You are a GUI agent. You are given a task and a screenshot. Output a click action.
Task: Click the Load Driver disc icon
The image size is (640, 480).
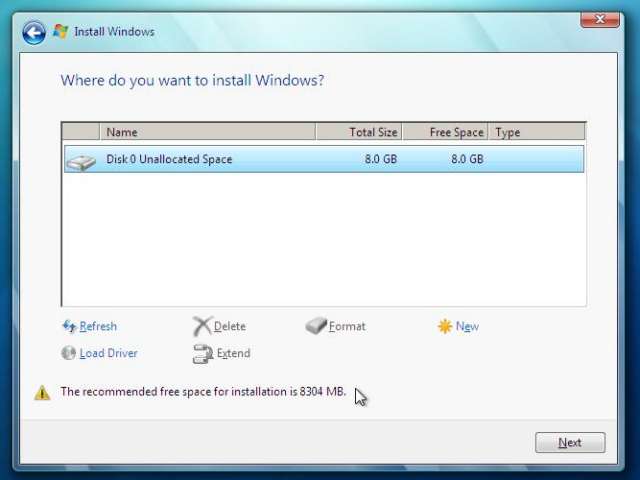(68, 353)
